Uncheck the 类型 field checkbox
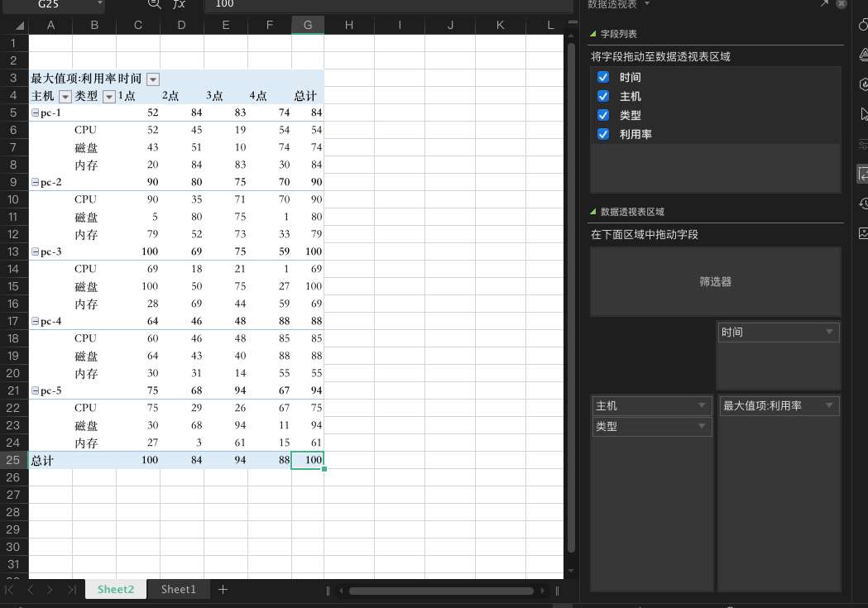The image size is (868, 608). [603, 115]
